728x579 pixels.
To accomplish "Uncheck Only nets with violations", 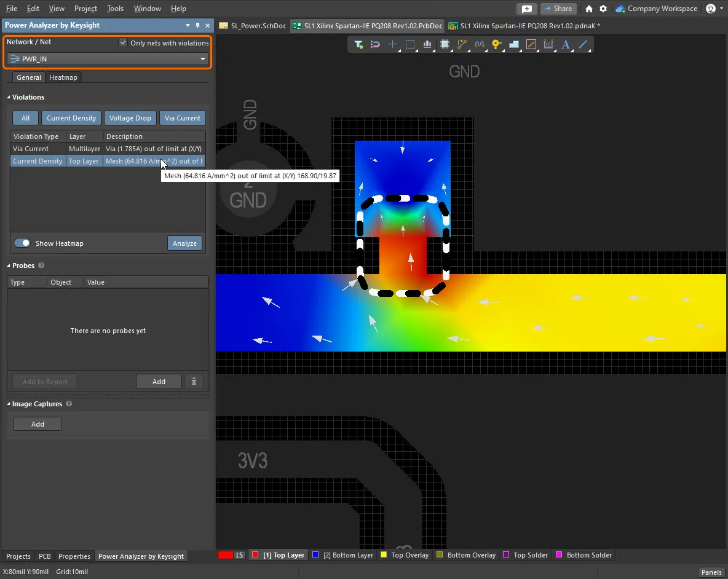I will (123, 43).
